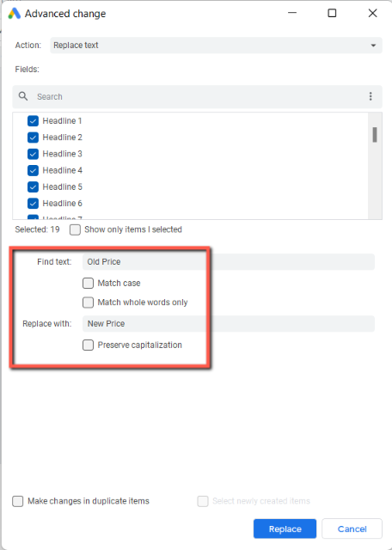Image resolution: width=392 pixels, height=550 pixels.
Task: Open the Replace text action combo box
Action: tap(216, 46)
